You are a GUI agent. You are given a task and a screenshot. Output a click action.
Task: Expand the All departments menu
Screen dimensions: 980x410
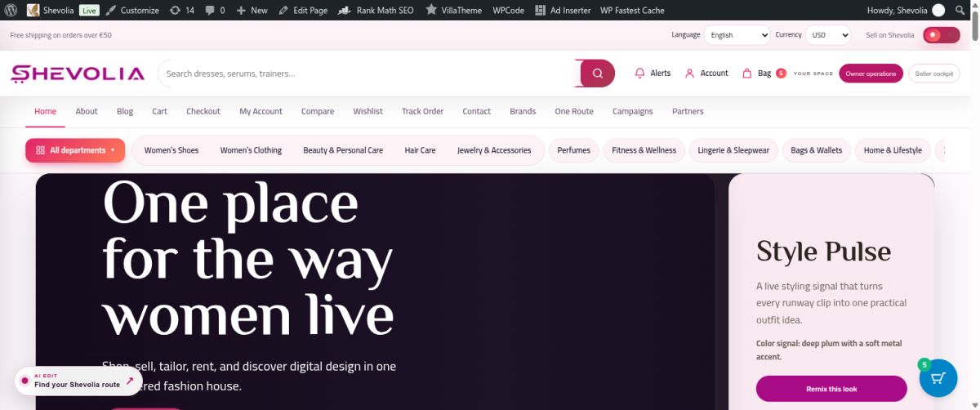[75, 150]
